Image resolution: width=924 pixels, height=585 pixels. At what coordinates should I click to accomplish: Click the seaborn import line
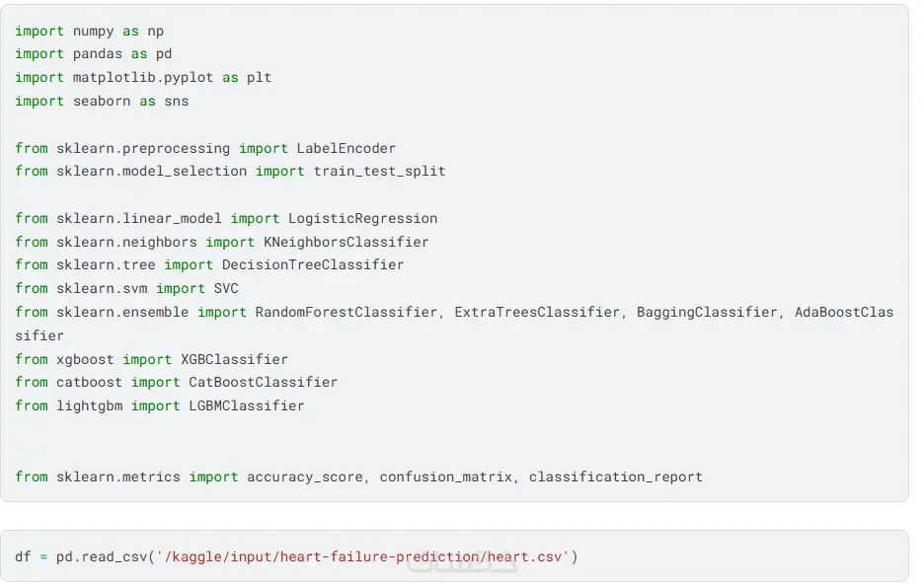[x=102, y=102]
